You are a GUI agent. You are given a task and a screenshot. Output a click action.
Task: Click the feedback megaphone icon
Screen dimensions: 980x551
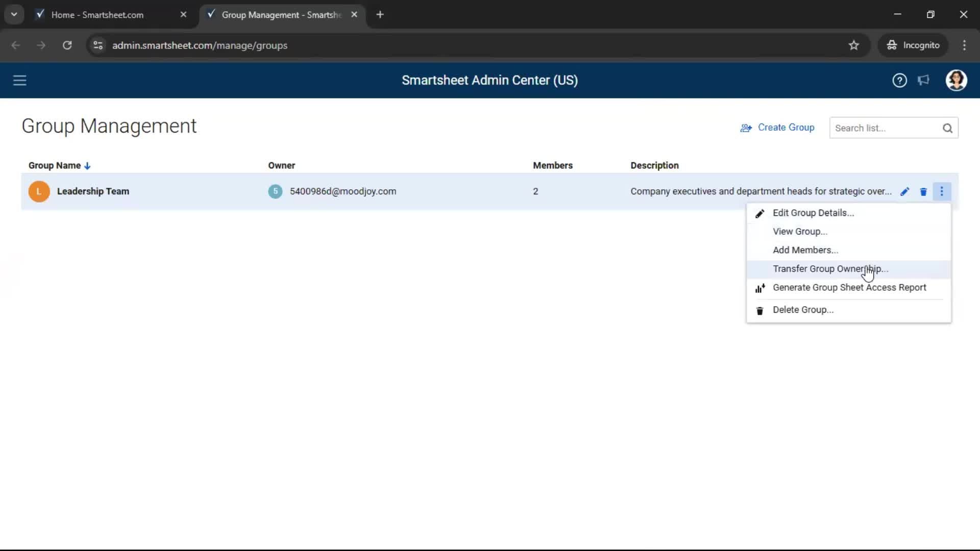click(x=924, y=80)
